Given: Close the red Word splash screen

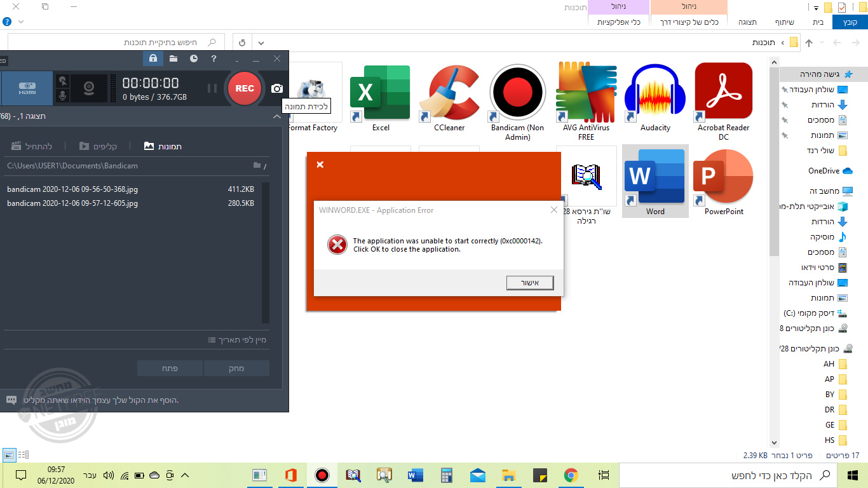Looking at the screenshot, I should tap(320, 165).
